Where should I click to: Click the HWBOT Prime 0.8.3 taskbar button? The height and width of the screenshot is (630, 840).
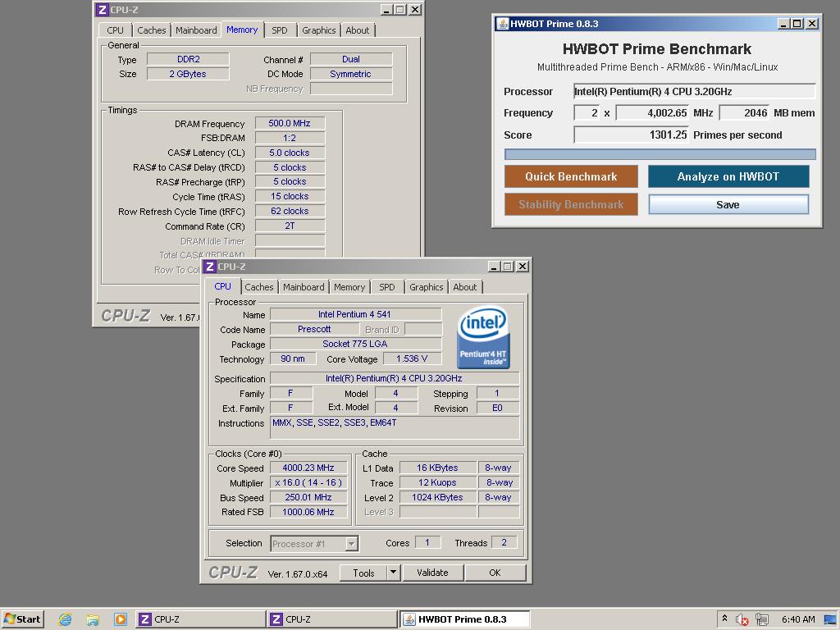(464, 619)
